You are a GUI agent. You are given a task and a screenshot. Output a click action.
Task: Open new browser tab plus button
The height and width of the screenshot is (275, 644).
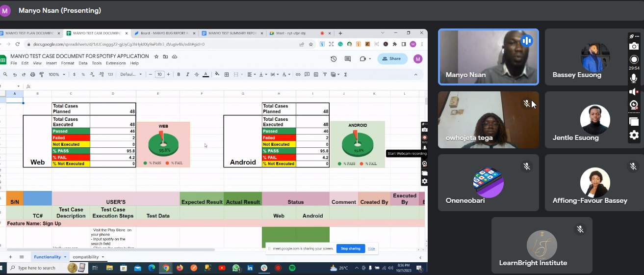coord(340,33)
